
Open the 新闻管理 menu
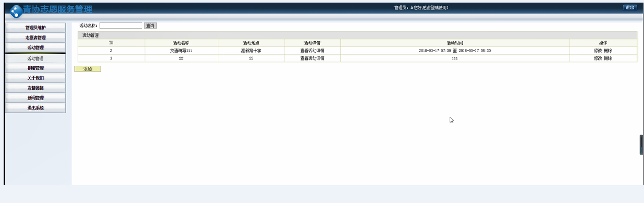coord(35,98)
